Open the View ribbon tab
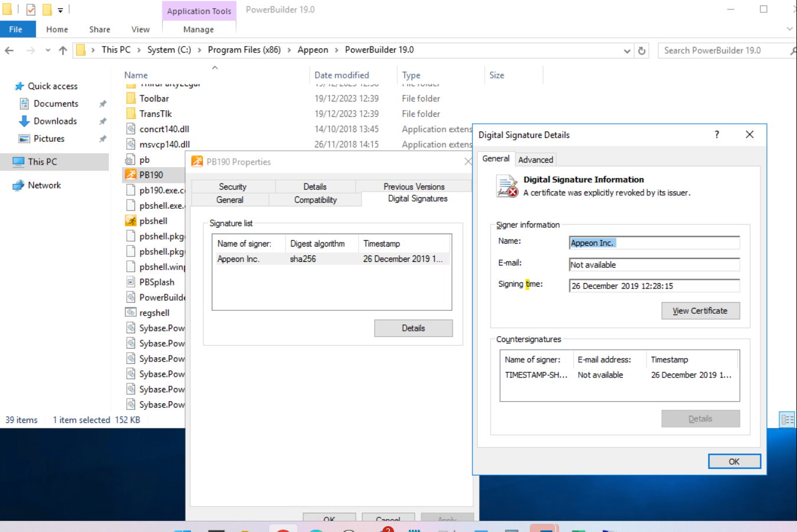Screen dimensions: 797x532 (140, 29)
